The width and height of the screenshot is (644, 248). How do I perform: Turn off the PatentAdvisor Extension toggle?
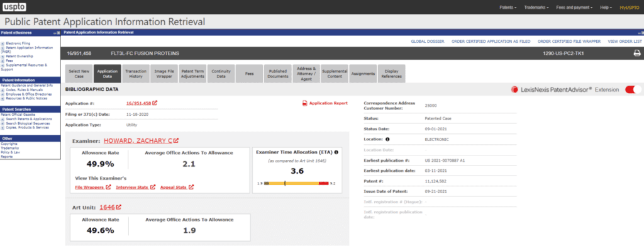[633, 89]
